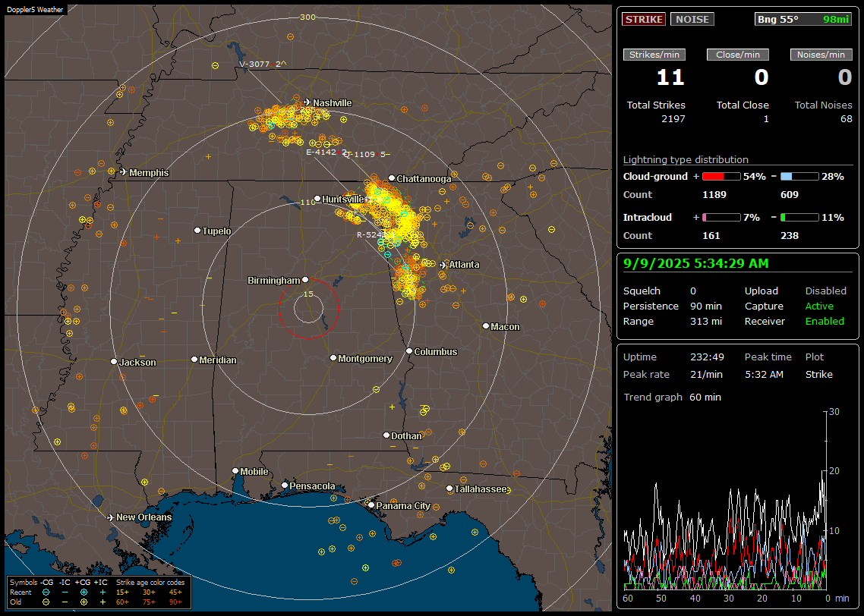Viewport: 864px width, 616px height.
Task: Click the 90+ strike age color code
Action: tap(175, 602)
